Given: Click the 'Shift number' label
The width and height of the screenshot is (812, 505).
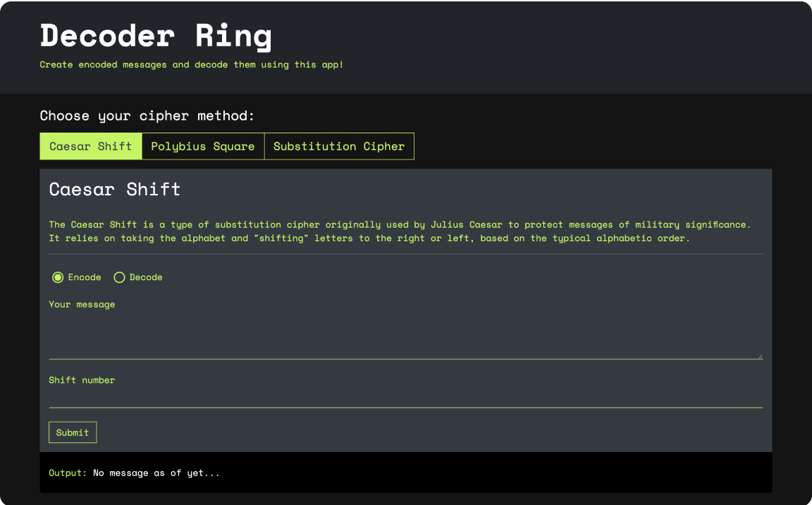Looking at the screenshot, I should click(x=82, y=380).
